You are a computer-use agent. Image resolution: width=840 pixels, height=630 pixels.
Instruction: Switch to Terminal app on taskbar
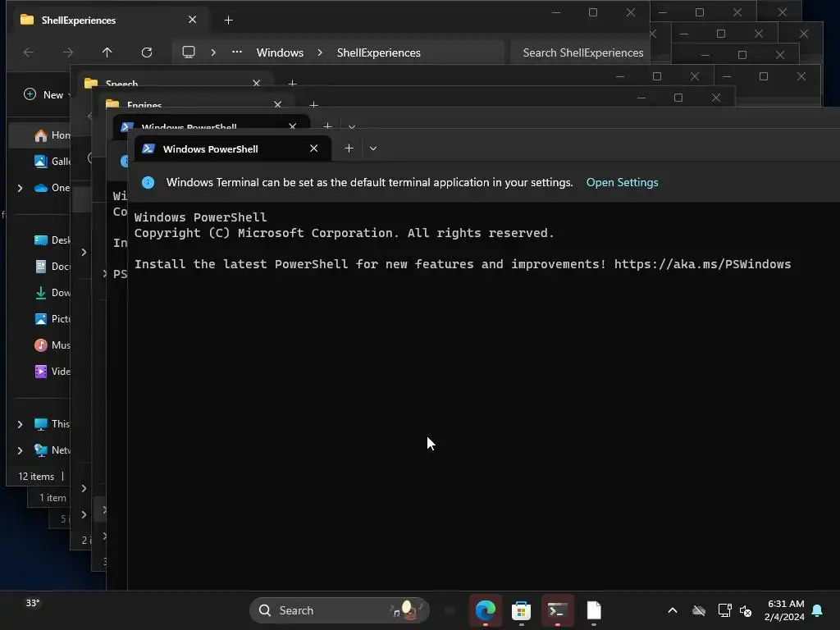click(x=558, y=610)
